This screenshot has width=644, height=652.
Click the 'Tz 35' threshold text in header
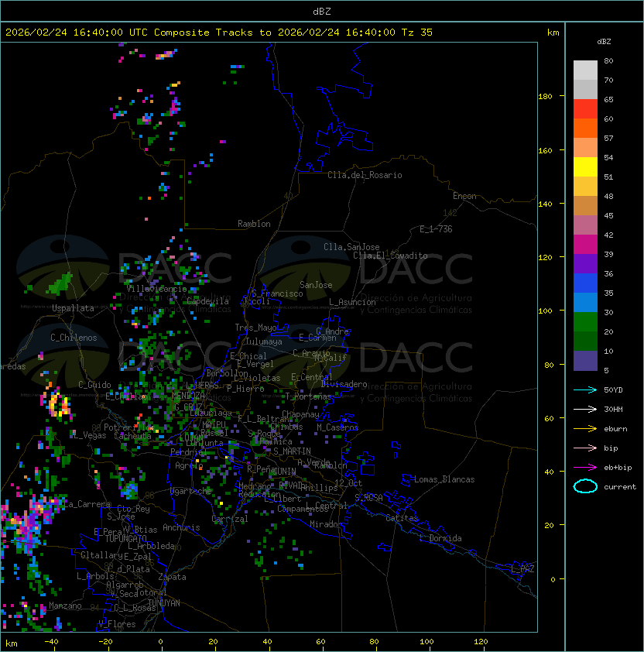417,33
